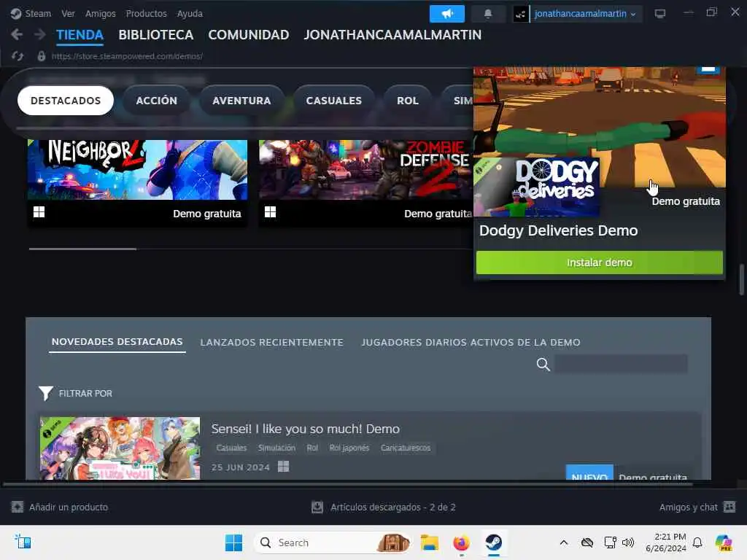Open JONATHANCAAMALMARTIN profile tab
Viewport: 747px width, 560px height.
pyautogui.click(x=392, y=35)
